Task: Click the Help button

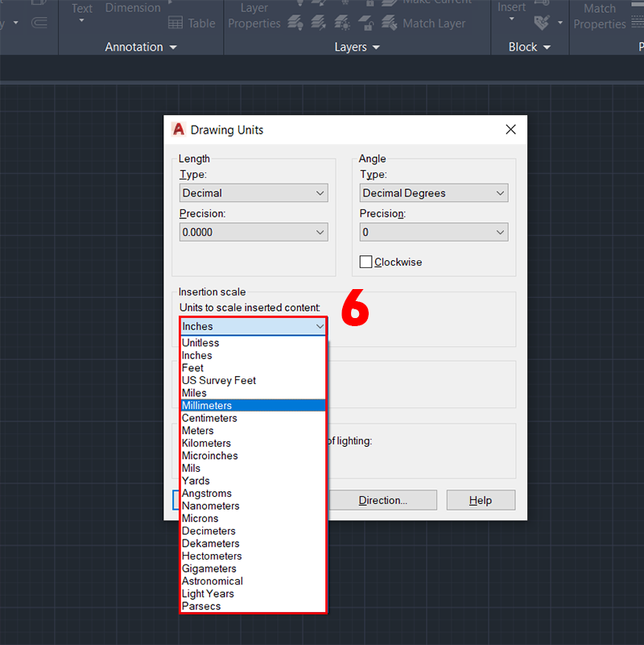Action: tap(481, 500)
